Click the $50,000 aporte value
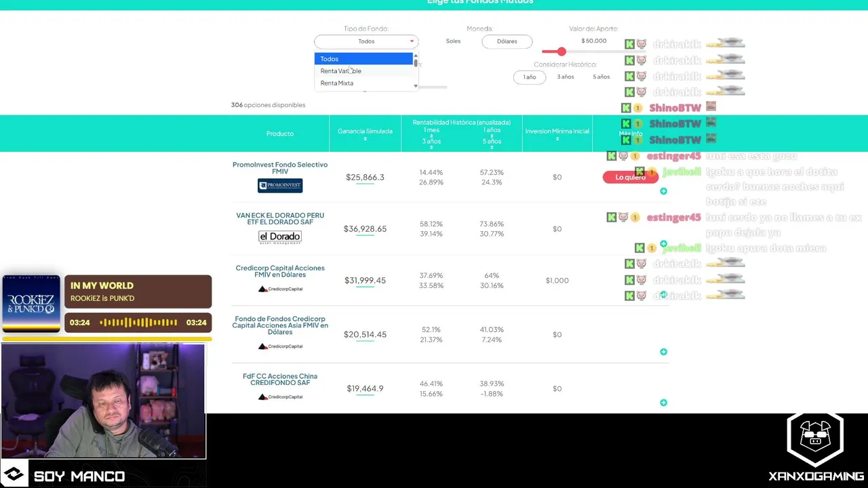 tap(594, 41)
